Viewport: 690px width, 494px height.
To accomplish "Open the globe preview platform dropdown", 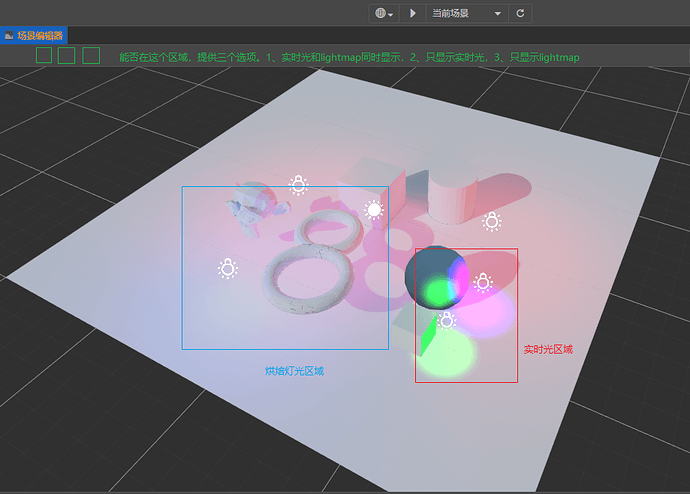I will coord(384,13).
